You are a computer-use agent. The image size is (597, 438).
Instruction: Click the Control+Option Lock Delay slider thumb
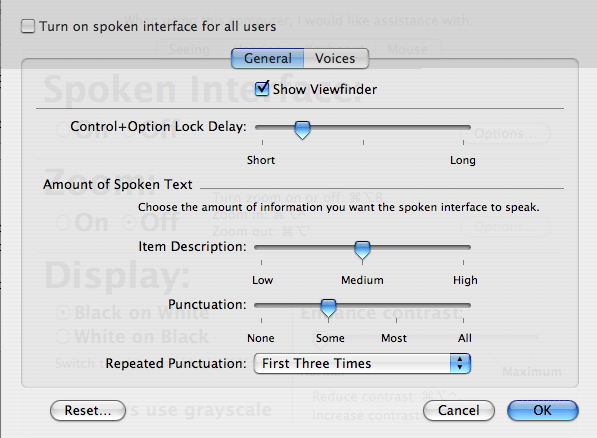click(302, 130)
